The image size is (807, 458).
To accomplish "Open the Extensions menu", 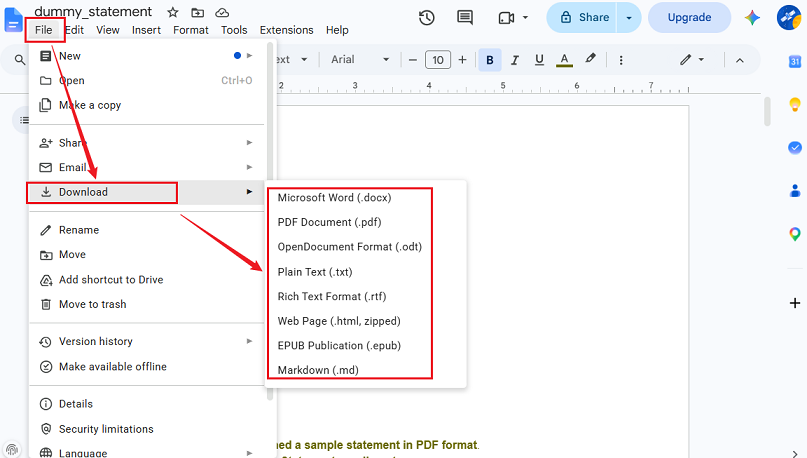I will tap(286, 30).
